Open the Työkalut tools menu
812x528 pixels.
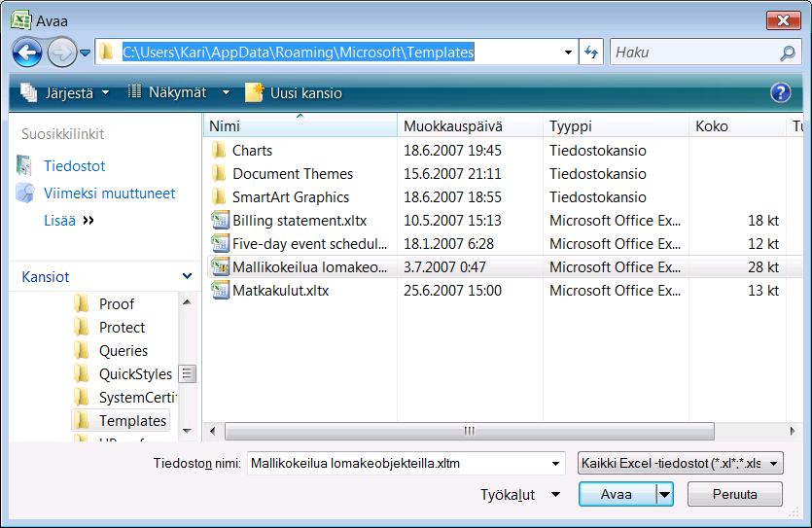[520, 495]
